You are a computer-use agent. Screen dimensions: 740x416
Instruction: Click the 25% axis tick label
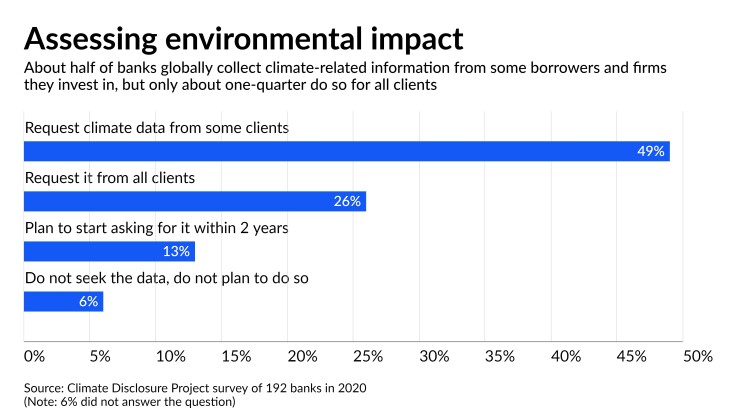click(367, 356)
